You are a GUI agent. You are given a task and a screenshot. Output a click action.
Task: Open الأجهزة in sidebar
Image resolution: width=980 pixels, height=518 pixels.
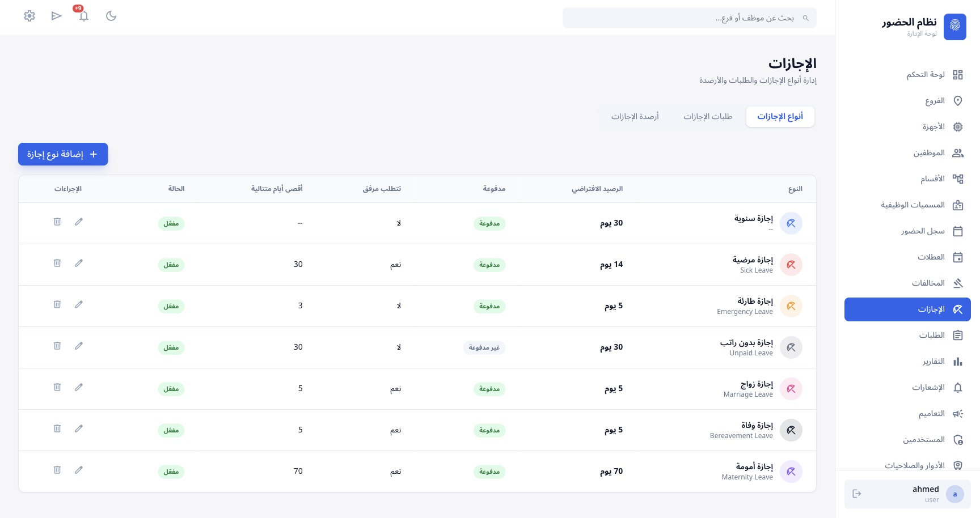click(907, 127)
